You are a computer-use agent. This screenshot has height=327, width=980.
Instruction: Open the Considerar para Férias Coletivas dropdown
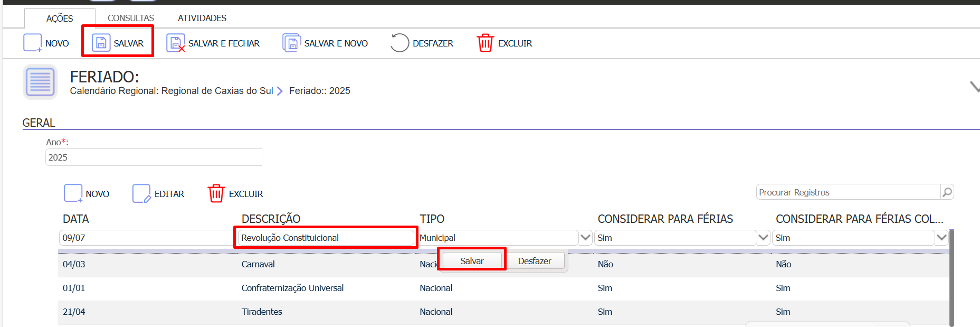pyautogui.click(x=941, y=238)
